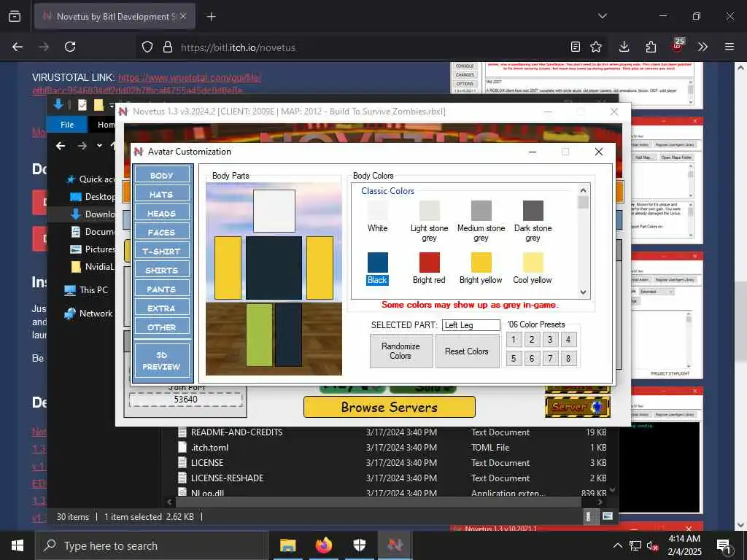Open the File tab in File Explorer
Viewport: 747px width, 560px height.
[x=67, y=124]
